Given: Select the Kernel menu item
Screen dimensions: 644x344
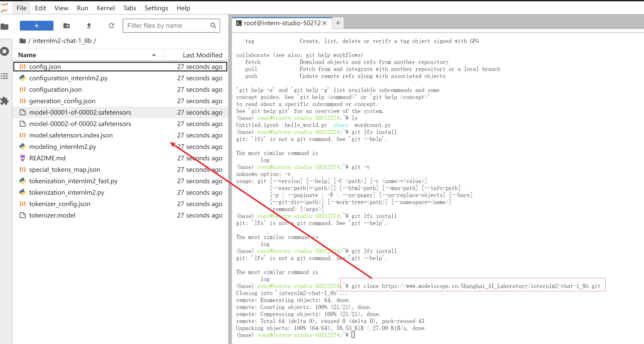Looking at the screenshot, I should click(x=105, y=8).
